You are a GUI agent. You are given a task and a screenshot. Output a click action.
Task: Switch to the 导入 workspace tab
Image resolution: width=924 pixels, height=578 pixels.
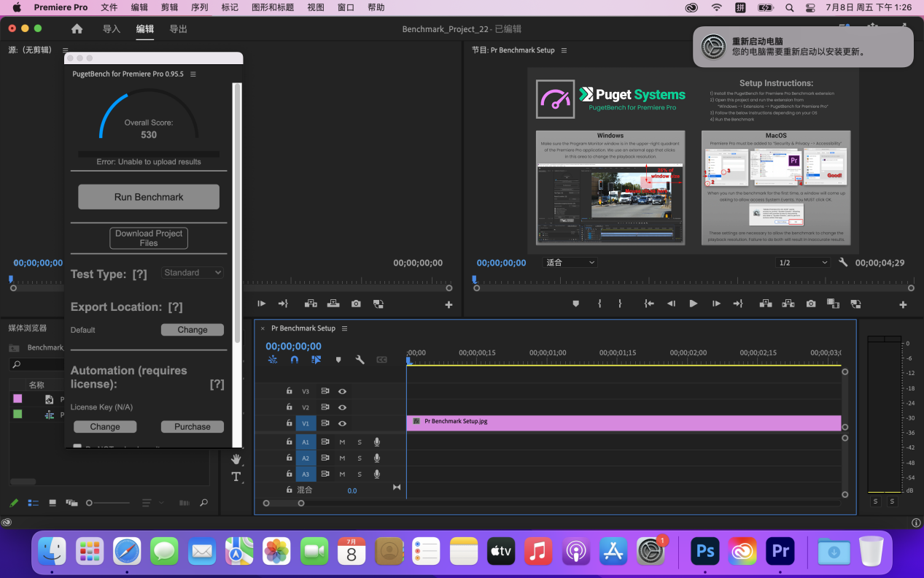coord(112,29)
